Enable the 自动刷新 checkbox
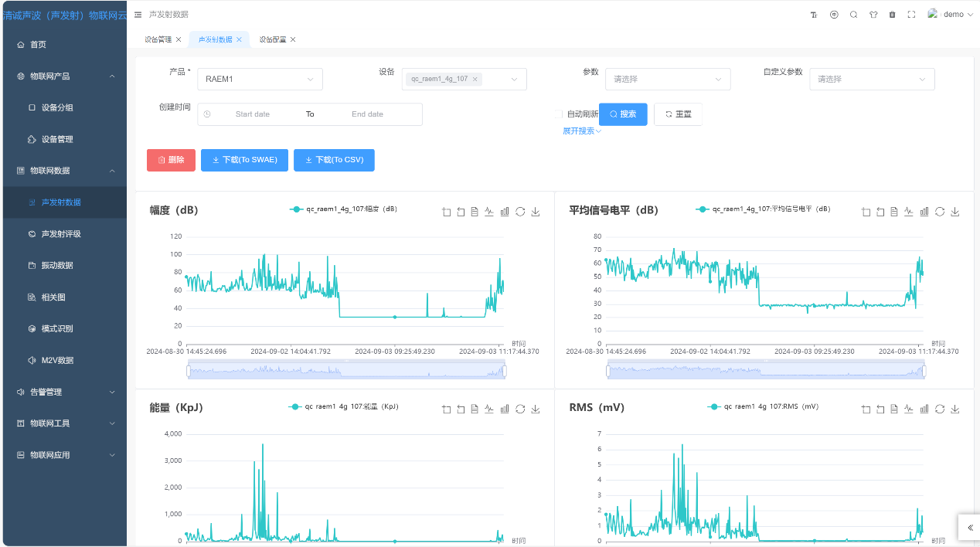 point(558,114)
